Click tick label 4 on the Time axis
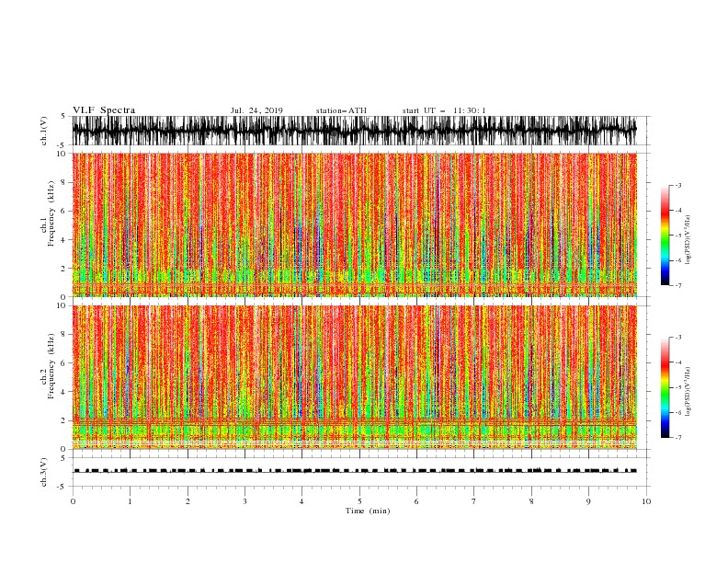This screenshot has height=563, width=728. tap(301, 501)
